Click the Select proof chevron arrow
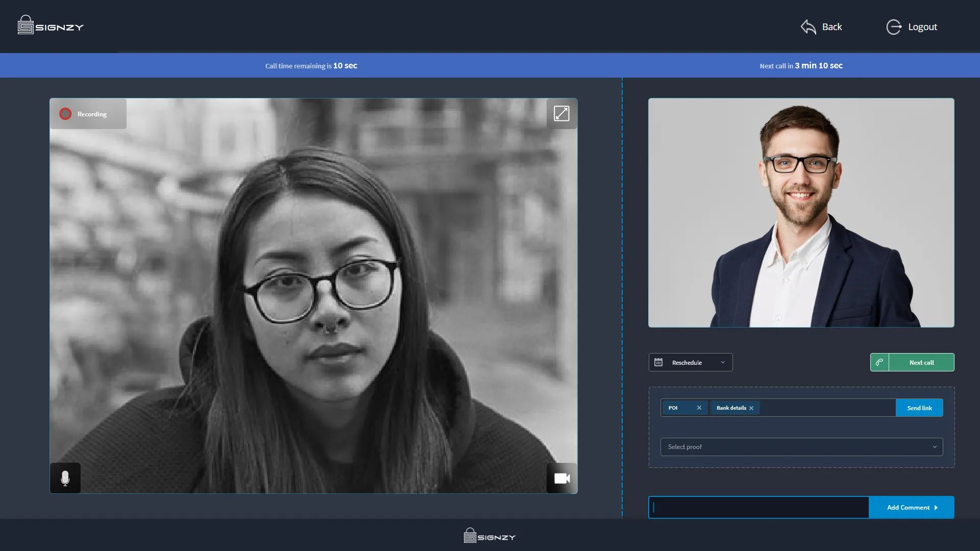The image size is (980, 551). coord(935,447)
